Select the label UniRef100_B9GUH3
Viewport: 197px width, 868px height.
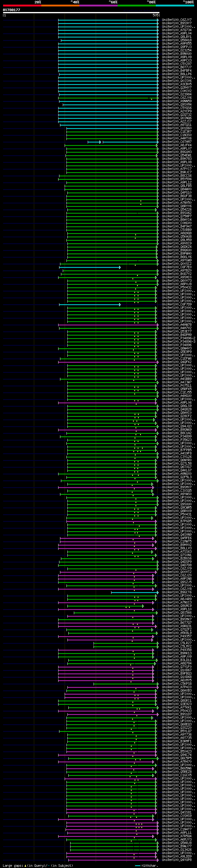coord(177,152)
